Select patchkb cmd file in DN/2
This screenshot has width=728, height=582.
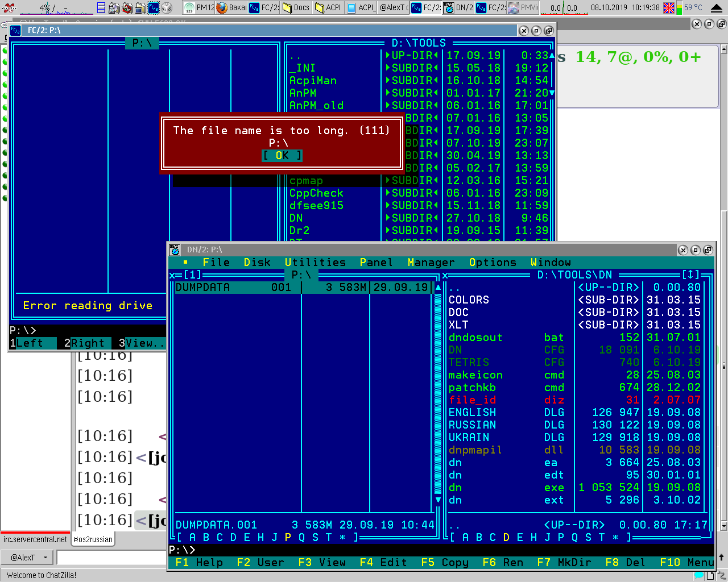574,387
